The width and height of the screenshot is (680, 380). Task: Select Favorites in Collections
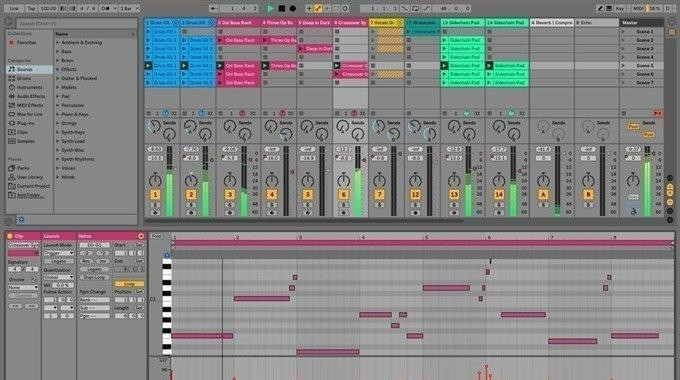(x=26, y=43)
